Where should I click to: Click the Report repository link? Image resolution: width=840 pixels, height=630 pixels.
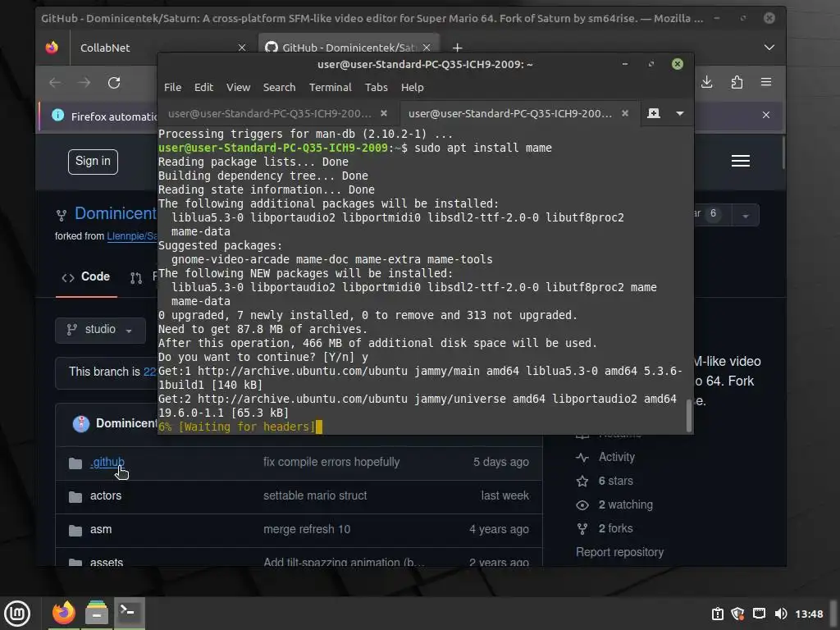619,552
